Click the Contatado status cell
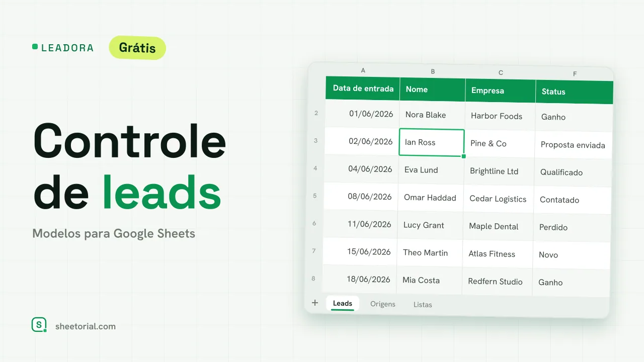 [573, 200]
